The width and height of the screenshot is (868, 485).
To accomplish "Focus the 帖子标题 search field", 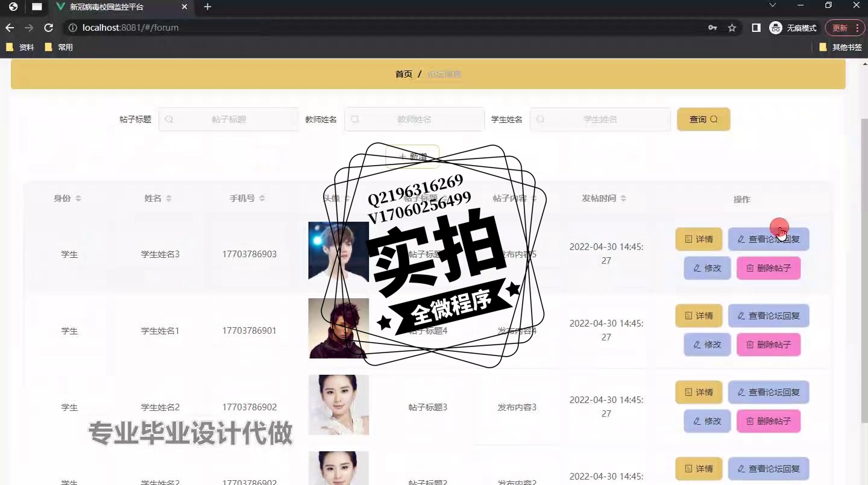I will pyautogui.click(x=228, y=119).
